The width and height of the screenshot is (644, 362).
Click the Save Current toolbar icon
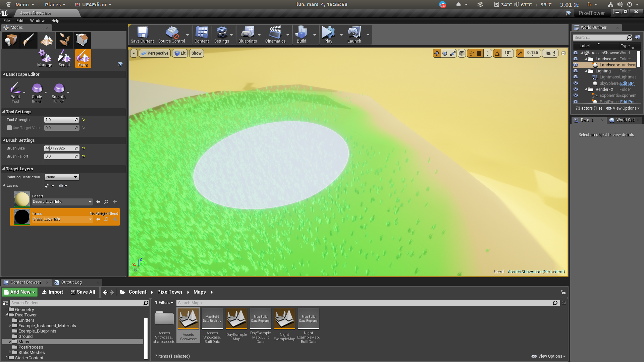point(142,35)
